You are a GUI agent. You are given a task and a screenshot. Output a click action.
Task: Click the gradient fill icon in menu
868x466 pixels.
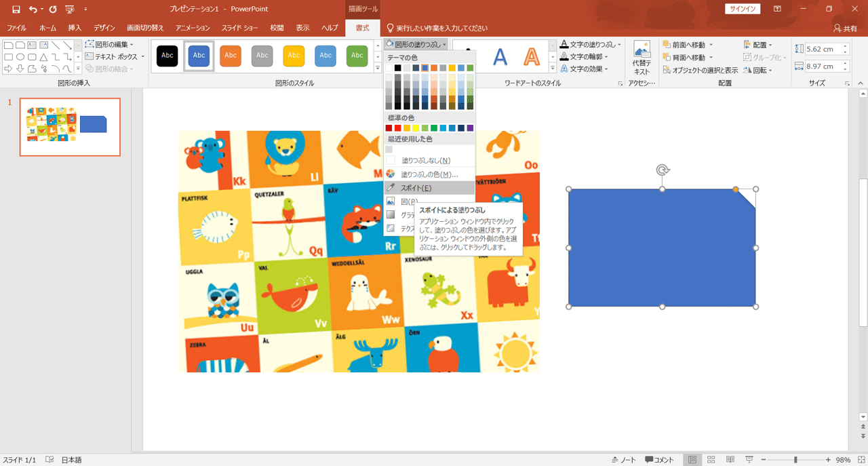tap(391, 215)
